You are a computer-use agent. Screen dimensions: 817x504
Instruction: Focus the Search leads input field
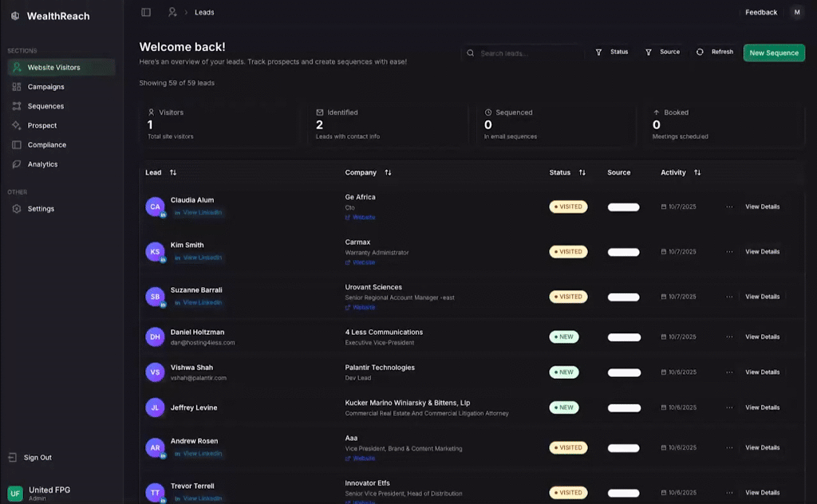[527, 53]
